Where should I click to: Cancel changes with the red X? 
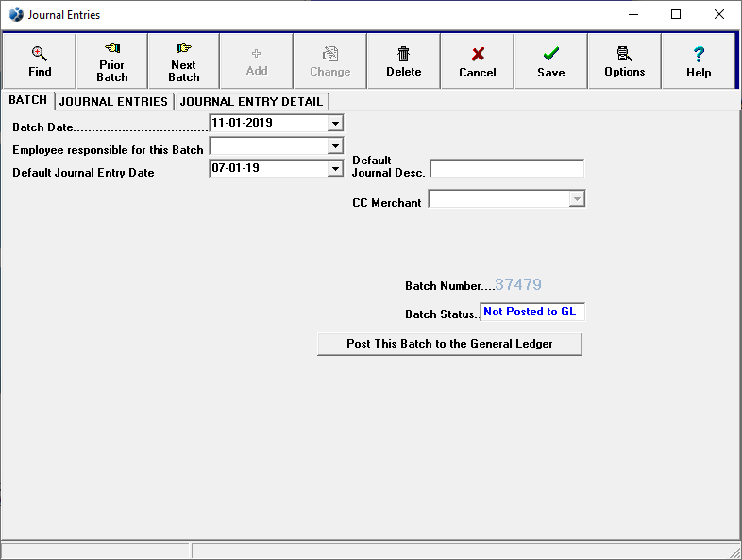pyautogui.click(x=477, y=55)
